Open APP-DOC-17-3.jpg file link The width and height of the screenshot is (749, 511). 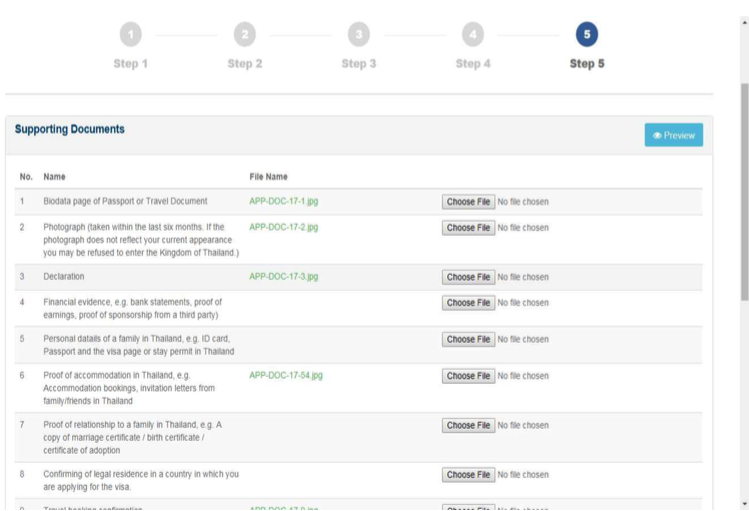(x=283, y=276)
